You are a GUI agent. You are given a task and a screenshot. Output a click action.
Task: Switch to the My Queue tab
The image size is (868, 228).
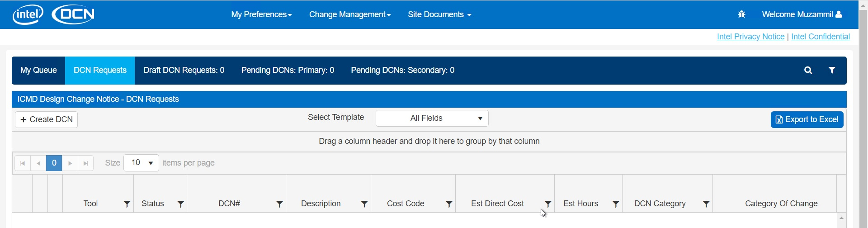pos(38,70)
